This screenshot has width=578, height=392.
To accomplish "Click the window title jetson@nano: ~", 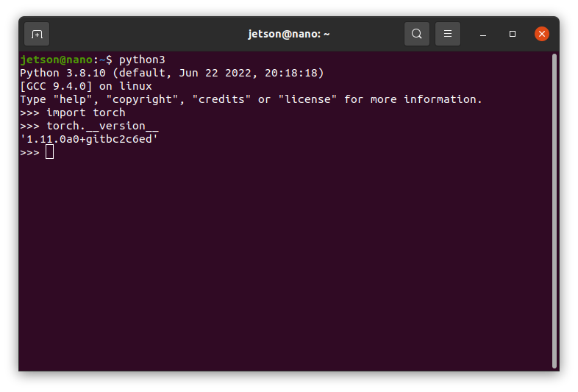I will coord(288,34).
